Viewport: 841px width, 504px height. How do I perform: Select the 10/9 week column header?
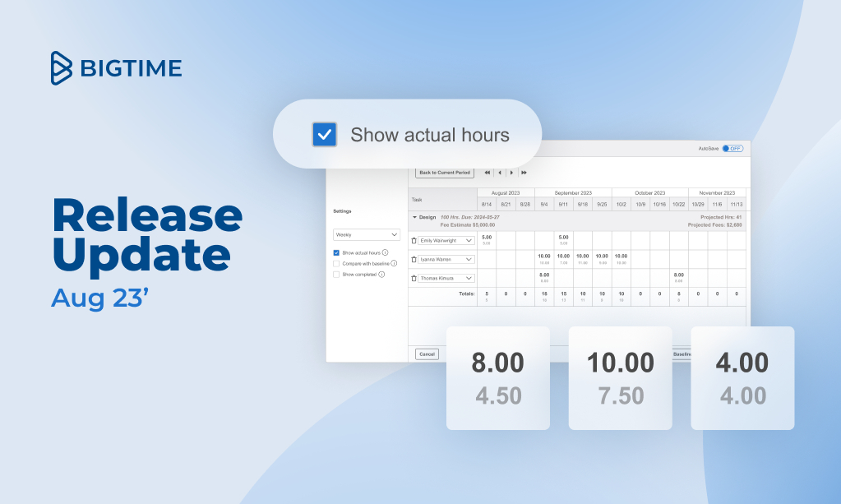tap(640, 204)
